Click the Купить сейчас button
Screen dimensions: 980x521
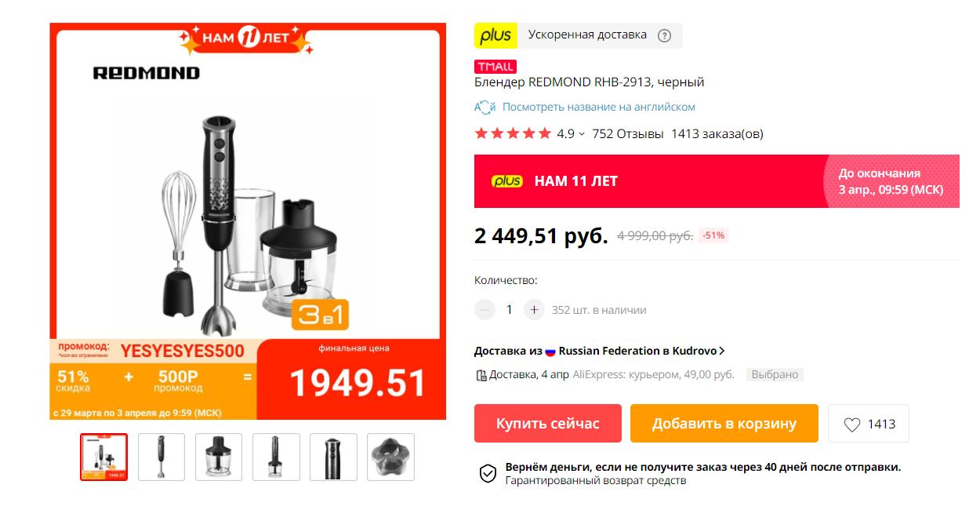pos(548,424)
